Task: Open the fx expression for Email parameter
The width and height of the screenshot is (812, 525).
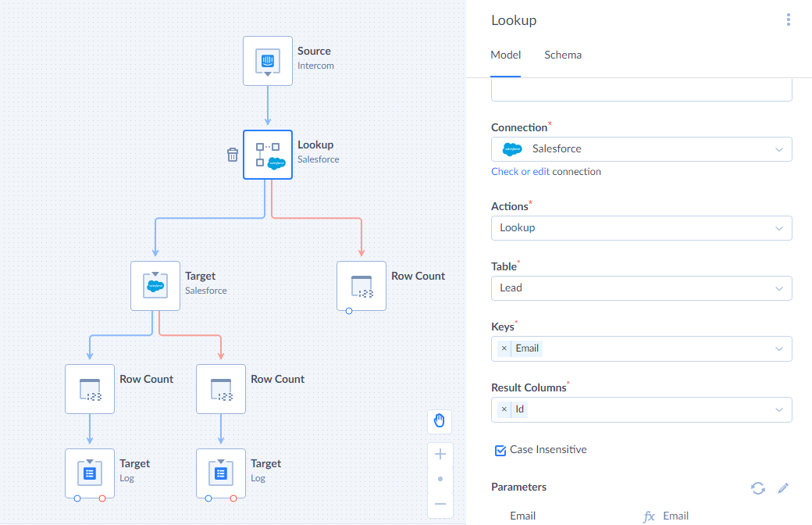Action: (x=649, y=516)
